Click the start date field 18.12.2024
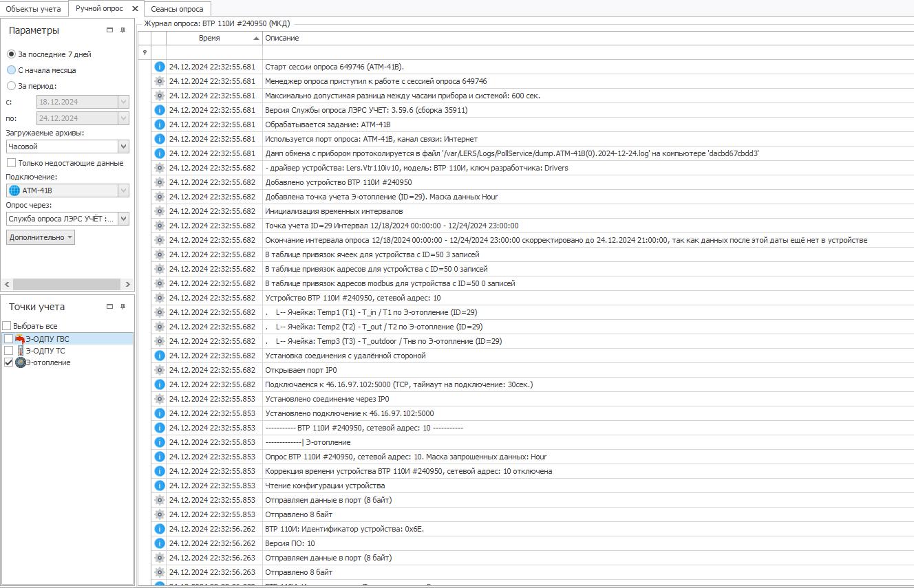 click(77, 102)
